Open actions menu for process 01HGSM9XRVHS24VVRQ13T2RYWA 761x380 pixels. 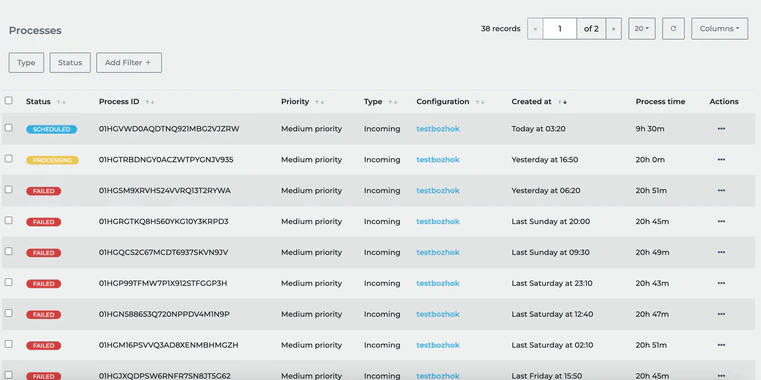[721, 191]
